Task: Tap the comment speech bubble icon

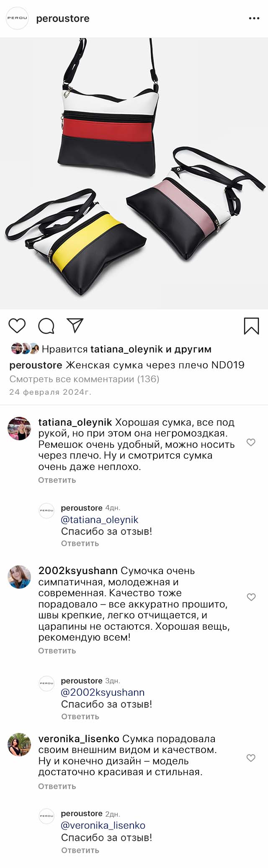Action: (x=46, y=326)
